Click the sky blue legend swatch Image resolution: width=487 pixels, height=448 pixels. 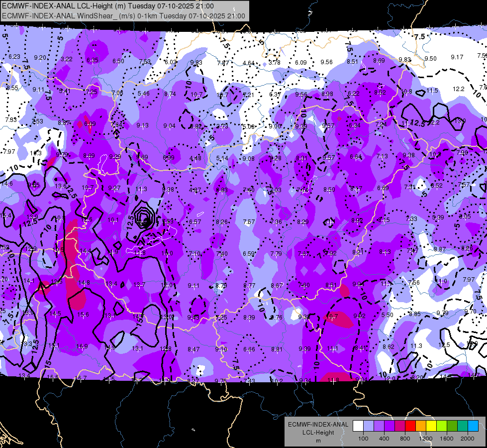pyautogui.click(x=473, y=426)
